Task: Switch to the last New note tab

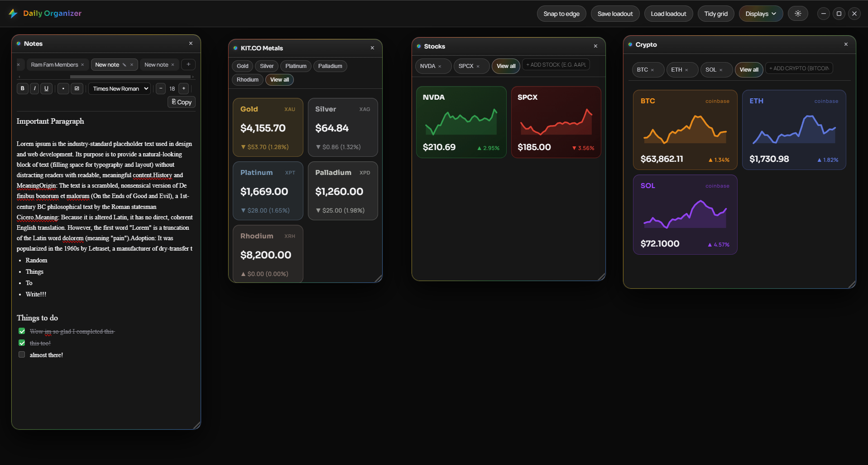Action: [156, 65]
